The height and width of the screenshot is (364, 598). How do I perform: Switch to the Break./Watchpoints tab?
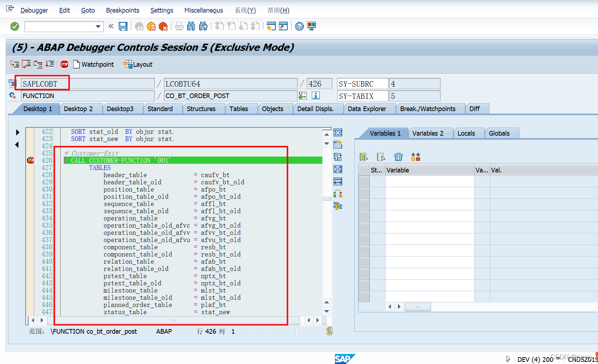pyautogui.click(x=428, y=109)
